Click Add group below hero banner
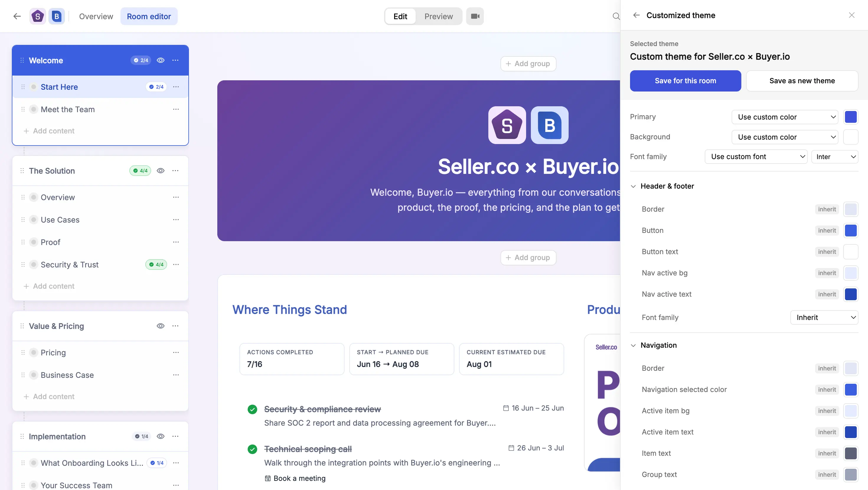This screenshot has height=490, width=868. coord(528,258)
